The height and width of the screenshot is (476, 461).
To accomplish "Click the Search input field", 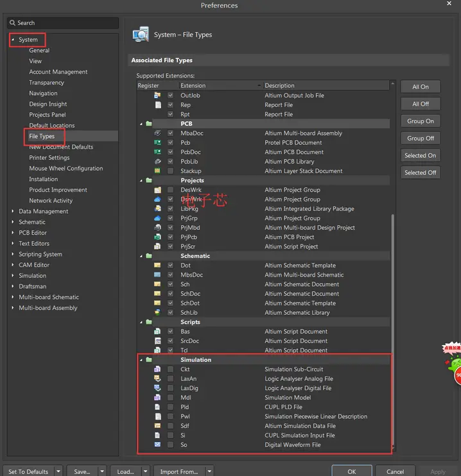I will pyautogui.click(x=63, y=22).
